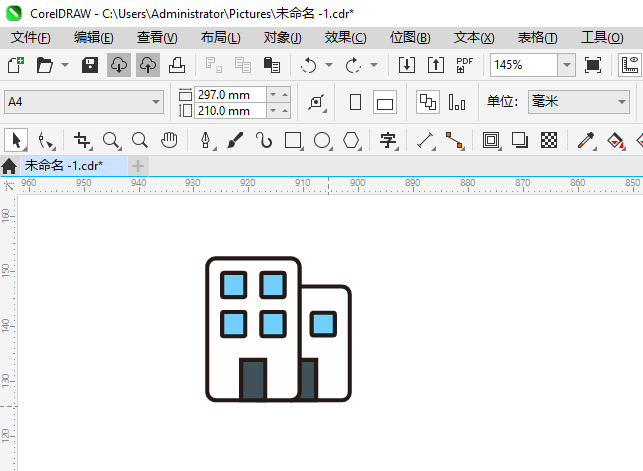Add a new document tab with plus
The height and width of the screenshot is (471, 643).
(x=138, y=166)
